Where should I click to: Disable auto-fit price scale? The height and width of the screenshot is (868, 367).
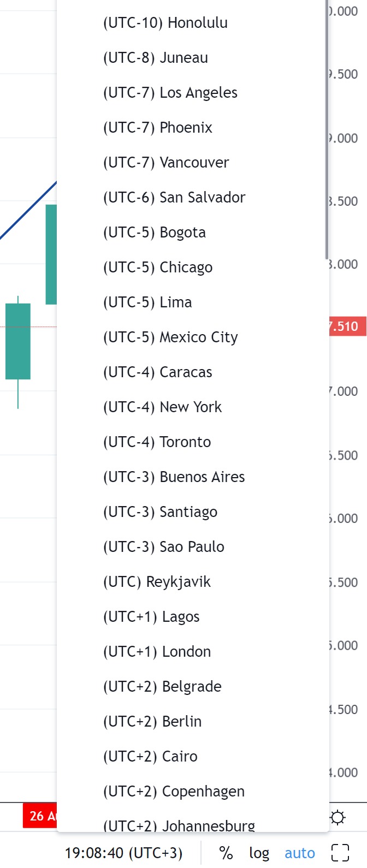299,852
